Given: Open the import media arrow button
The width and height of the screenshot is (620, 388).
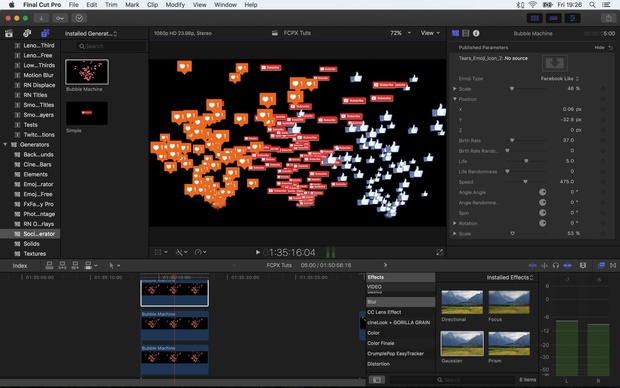Looking at the screenshot, I should tap(41, 18).
